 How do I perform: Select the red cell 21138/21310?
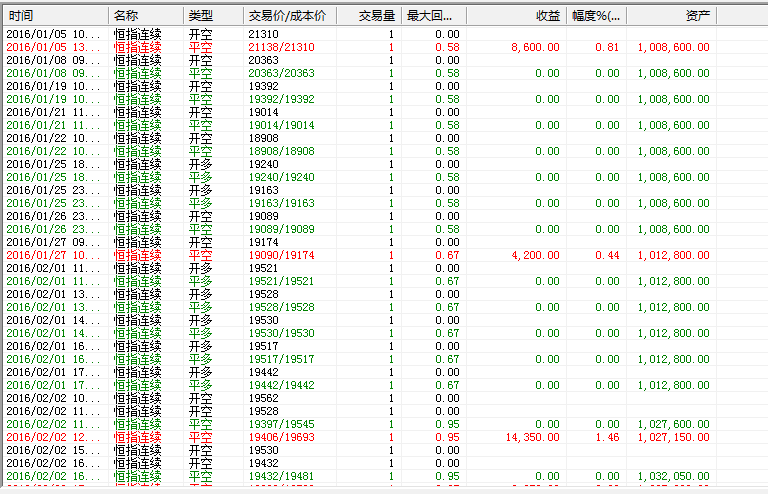(282, 47)
